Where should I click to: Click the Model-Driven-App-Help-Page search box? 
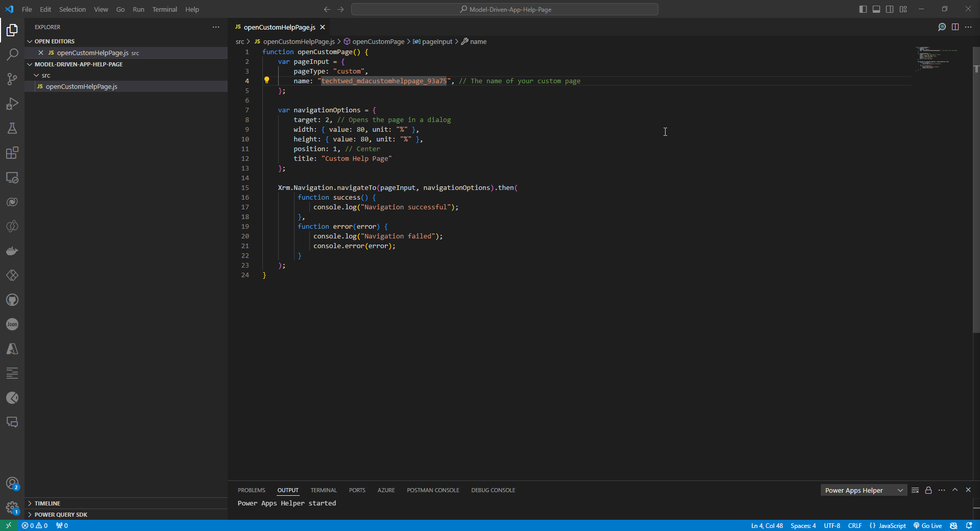[x=505, y=9]
